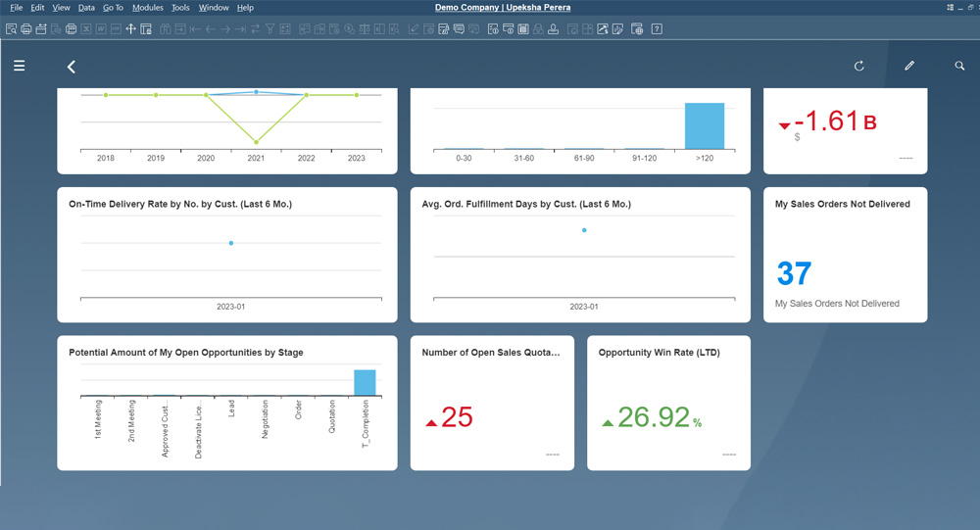
Task: Click the Number of Open Sales Quotations tile
Action: pyautogui.click(x=492, y=403)
